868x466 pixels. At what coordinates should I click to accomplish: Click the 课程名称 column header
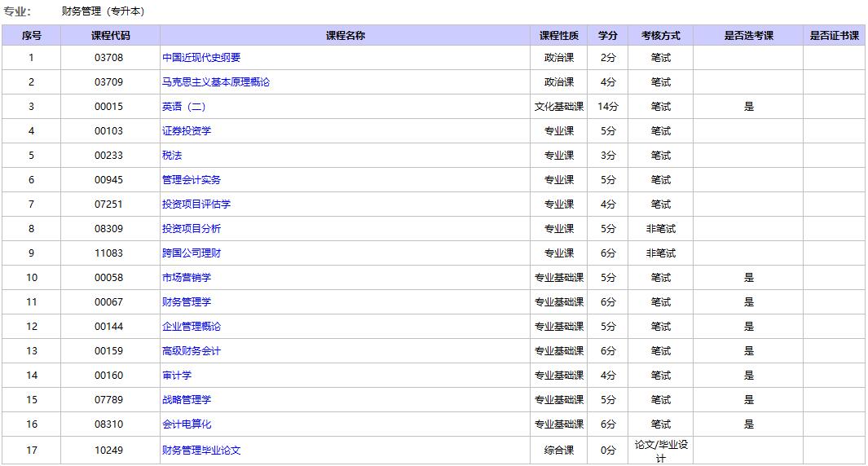pos(346,35)
